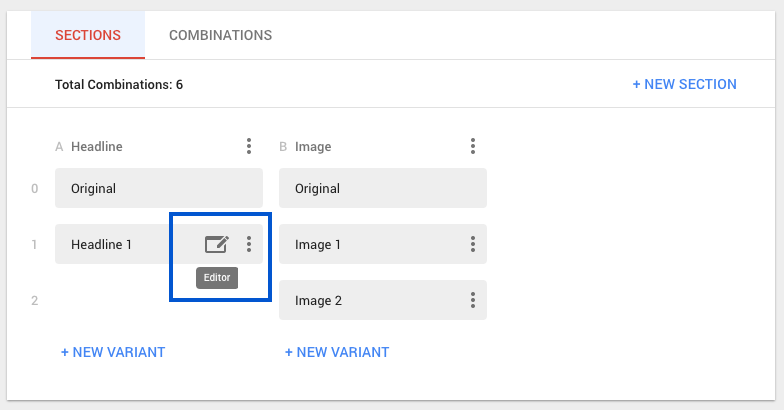Screen dimensions: 784x410
Task: Click the Image section title
Action: [313, 147]
